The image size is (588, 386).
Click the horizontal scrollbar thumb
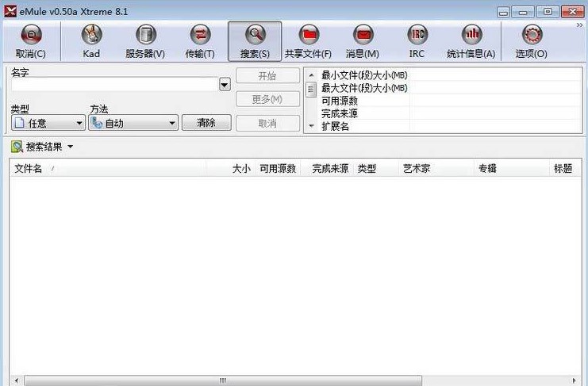pyautogui.click(x=223, y=380)
